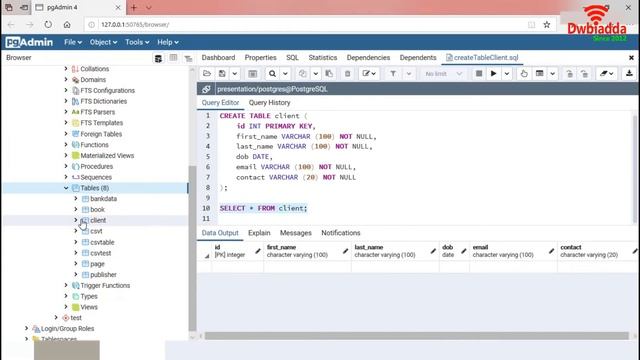Viewport: 640px width, 360px height.
Task: Click edit pencil on first_name column header
Action: (345, 251)
